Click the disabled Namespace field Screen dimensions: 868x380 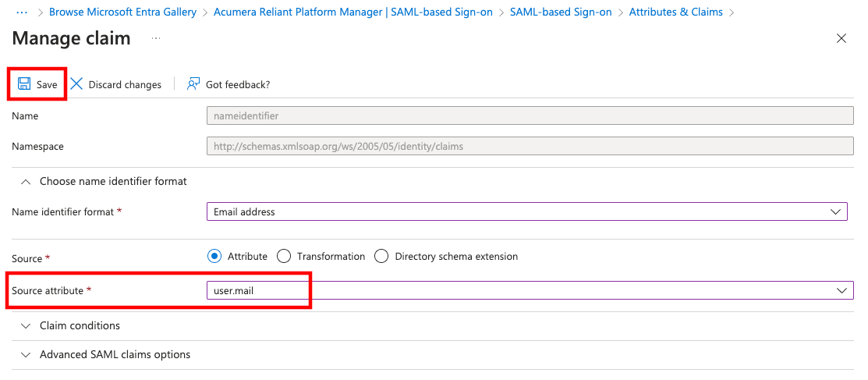(x=530, y=146)
